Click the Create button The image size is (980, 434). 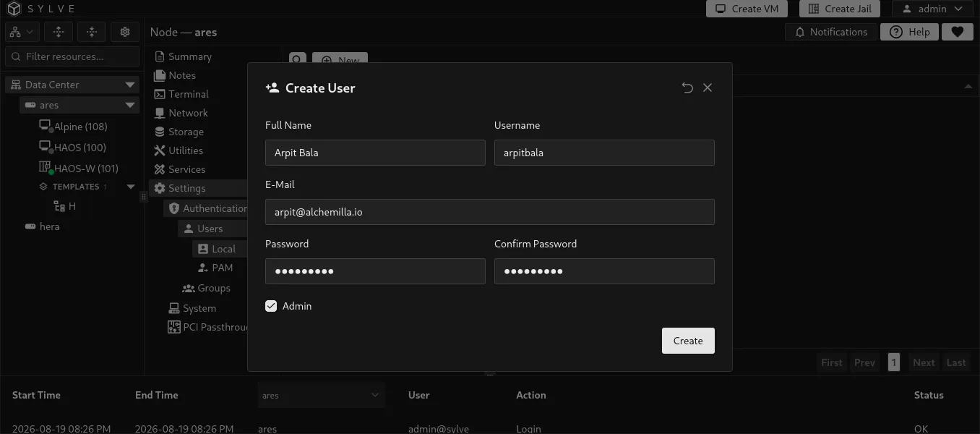coord(688,341)
